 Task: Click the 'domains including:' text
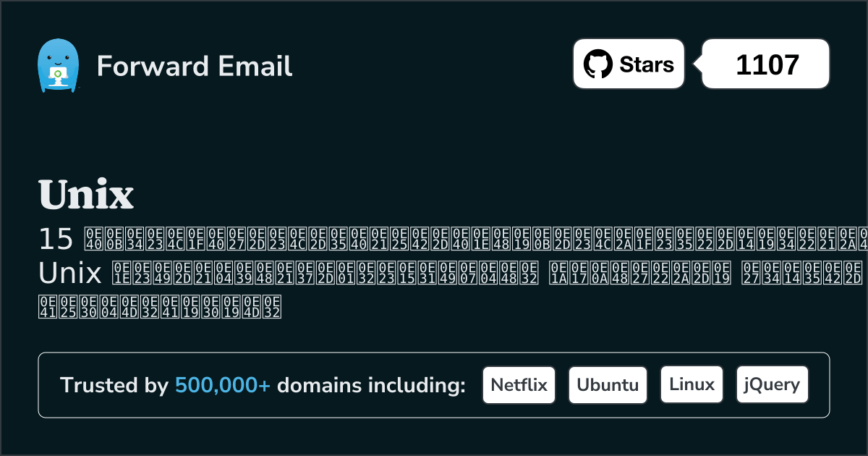pos(371,385)
